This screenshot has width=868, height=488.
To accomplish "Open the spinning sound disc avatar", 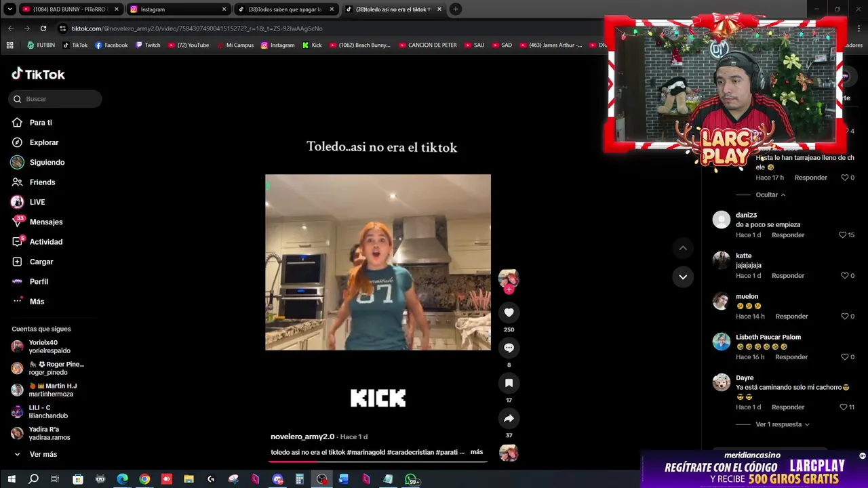I will point(509,453).
